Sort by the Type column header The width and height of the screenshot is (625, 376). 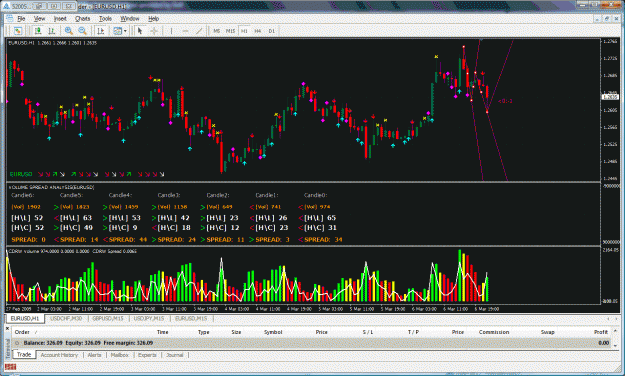[x=204, y=332]
